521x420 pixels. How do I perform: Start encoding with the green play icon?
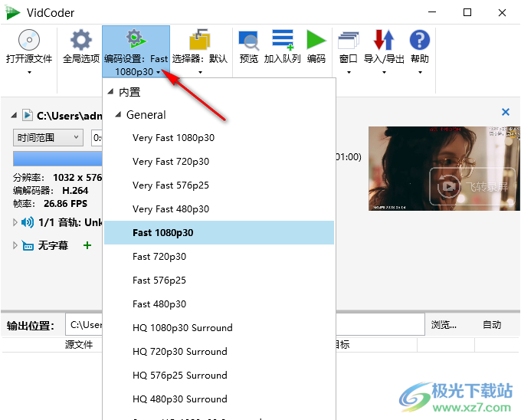(316, 40)
